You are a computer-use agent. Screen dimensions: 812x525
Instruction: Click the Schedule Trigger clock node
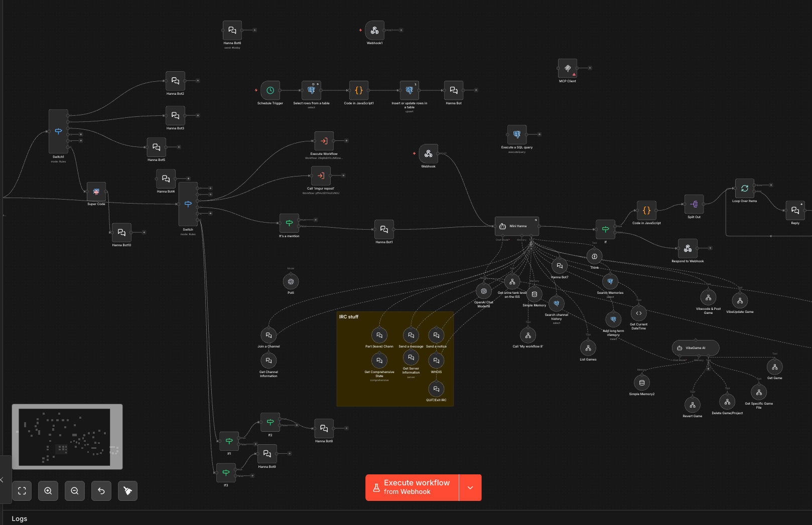[270, 91]
